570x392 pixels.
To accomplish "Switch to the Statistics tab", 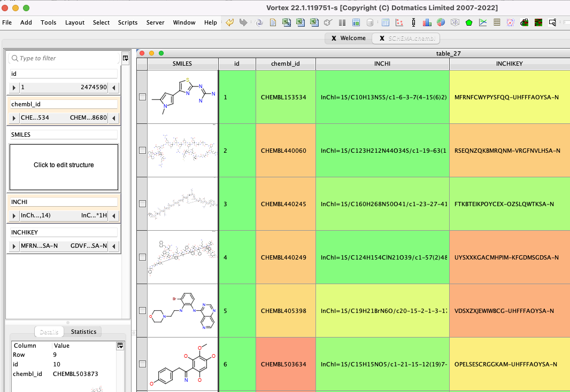I will (x=83, y=332).
